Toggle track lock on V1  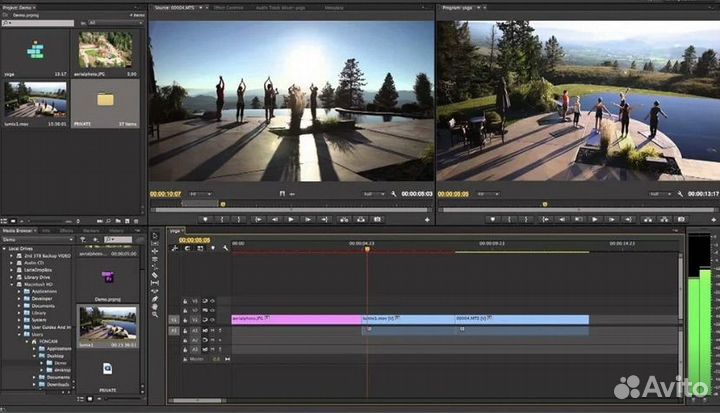coord(186,319)
